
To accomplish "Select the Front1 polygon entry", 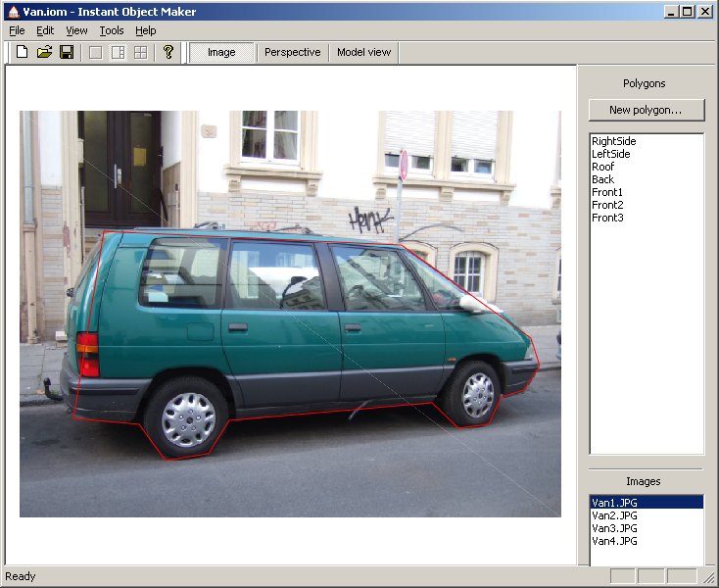I will coord(647,192).
